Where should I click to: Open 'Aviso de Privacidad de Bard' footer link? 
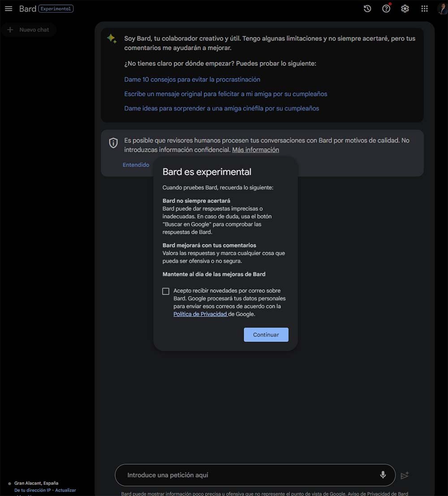[378, 493]
